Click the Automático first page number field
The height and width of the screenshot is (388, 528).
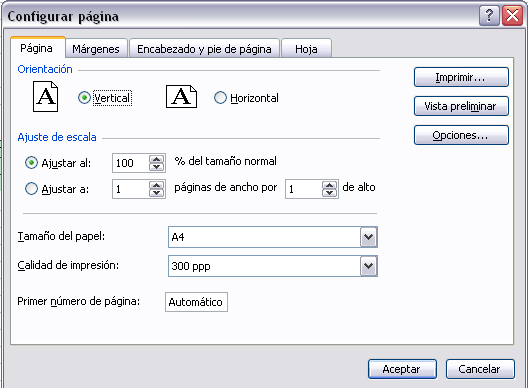pos(196,302)
